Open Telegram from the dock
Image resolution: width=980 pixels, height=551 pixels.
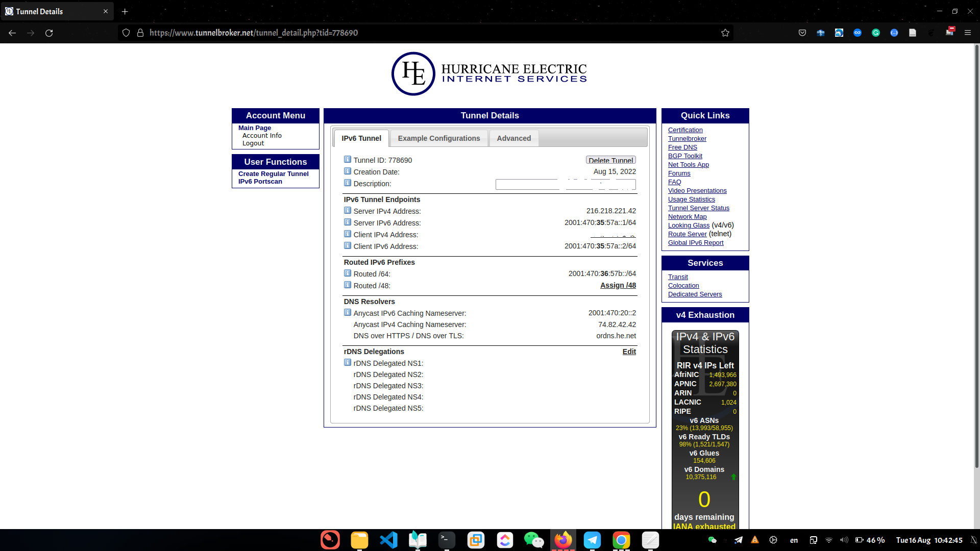592,540
